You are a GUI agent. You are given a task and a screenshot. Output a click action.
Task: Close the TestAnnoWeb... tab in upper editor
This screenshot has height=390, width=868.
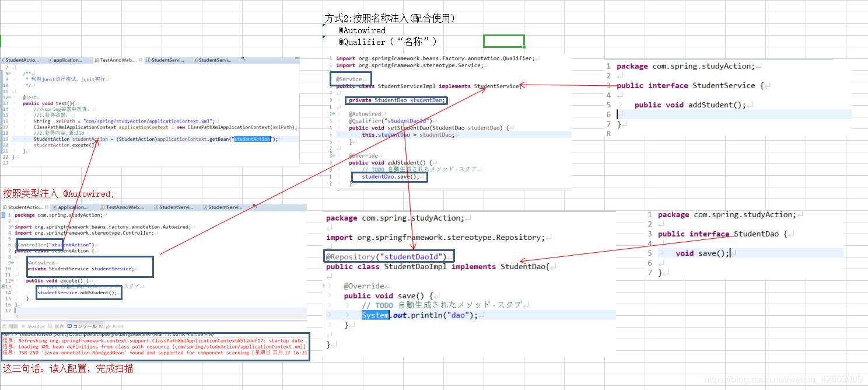(x=141, y=60)
